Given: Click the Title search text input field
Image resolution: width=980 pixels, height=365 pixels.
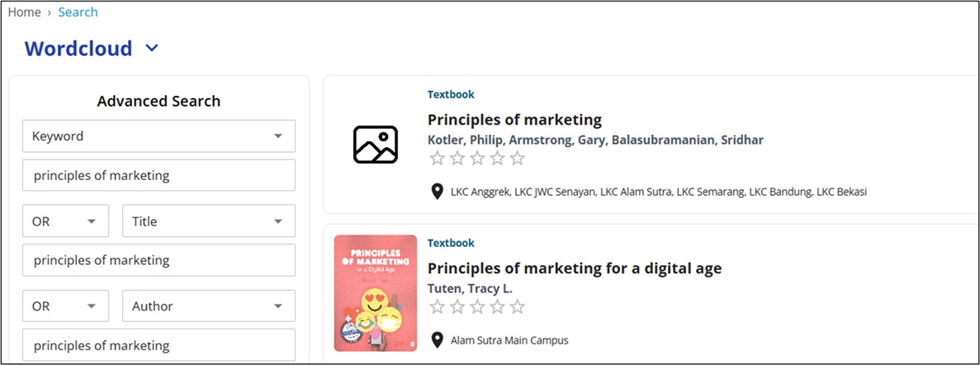Looking at the screenshot, I should [159, 260].
